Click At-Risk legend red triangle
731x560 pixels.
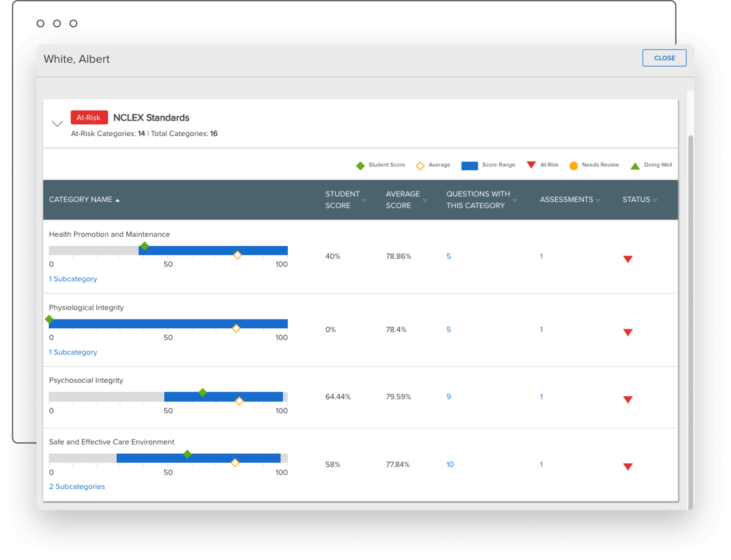pyautogui.click(x=531, y=165)
